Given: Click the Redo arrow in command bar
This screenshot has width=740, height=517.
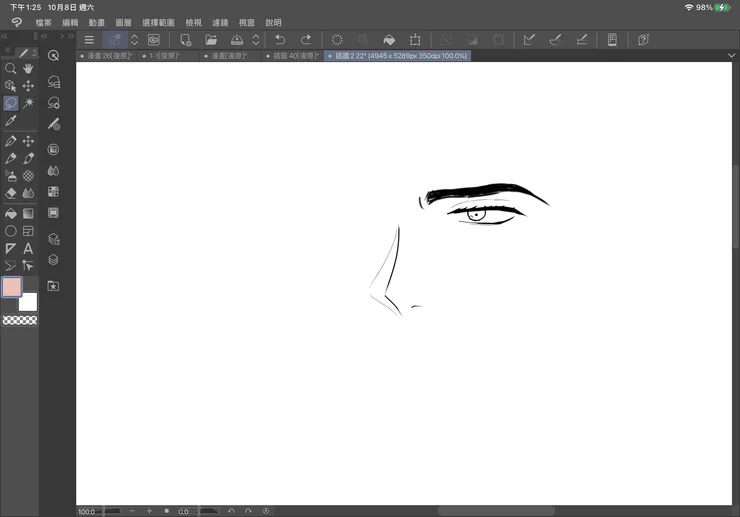Looking at the screenshot, I should pos(306,40).
